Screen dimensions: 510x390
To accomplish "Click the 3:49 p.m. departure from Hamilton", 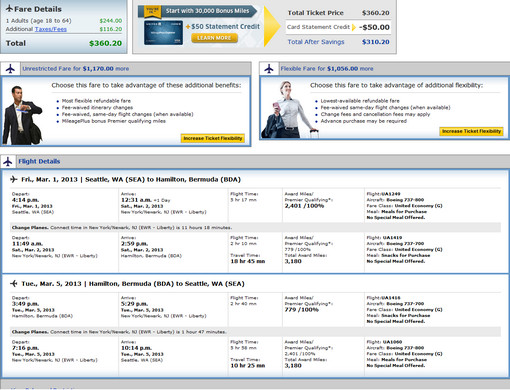I will [x=25, y=304].
